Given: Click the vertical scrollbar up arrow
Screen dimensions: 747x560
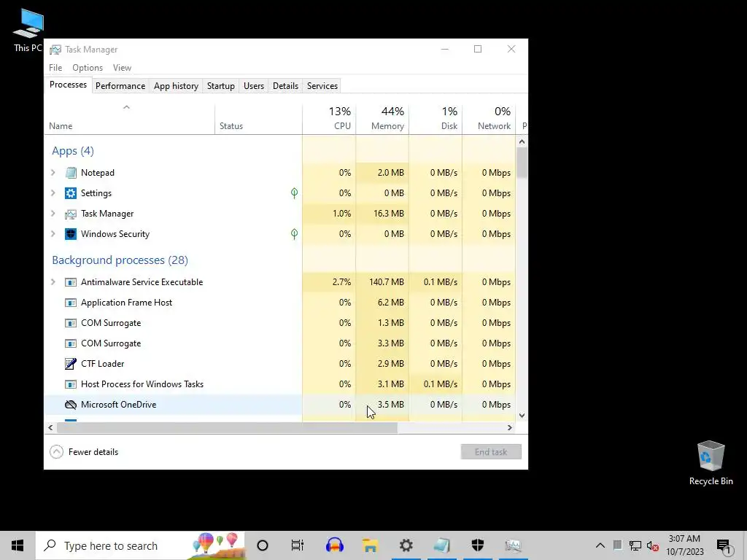Looking at the screenshot, I should [522, 141].
